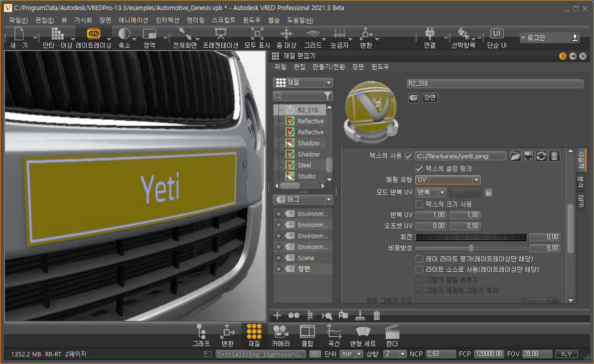Select the Steel material in list
Image resolution: width=594 pixels, height=364 pixels.
click(304, 165)
